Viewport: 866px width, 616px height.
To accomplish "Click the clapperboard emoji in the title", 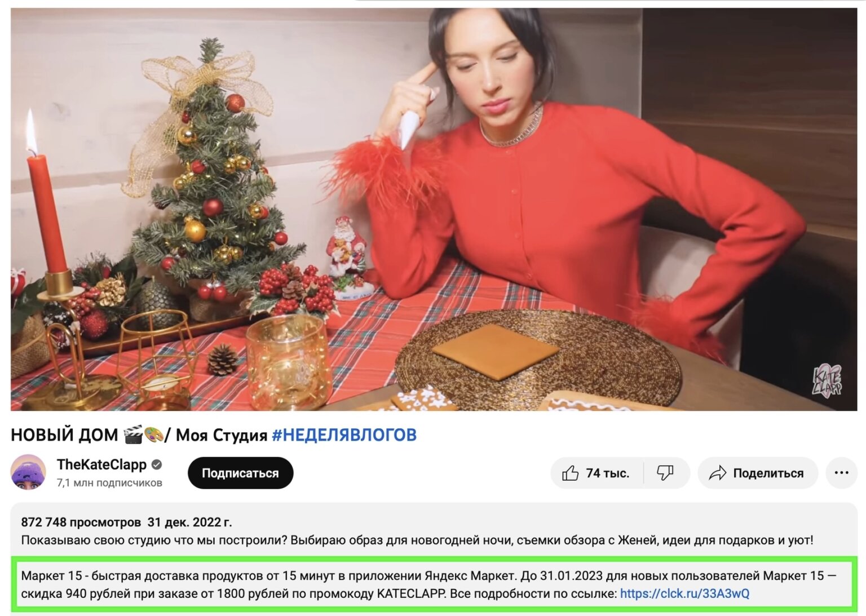I will [133, 435].
